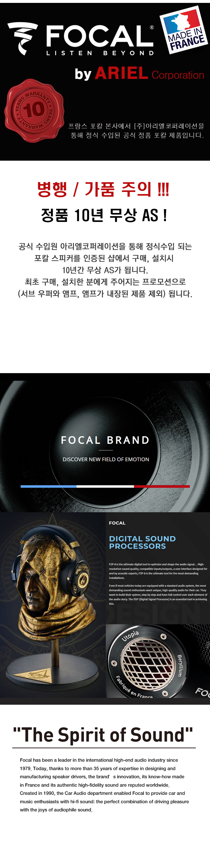
Task: Click the white segment of tricolor bar
Action: click(x=105, y=486)
